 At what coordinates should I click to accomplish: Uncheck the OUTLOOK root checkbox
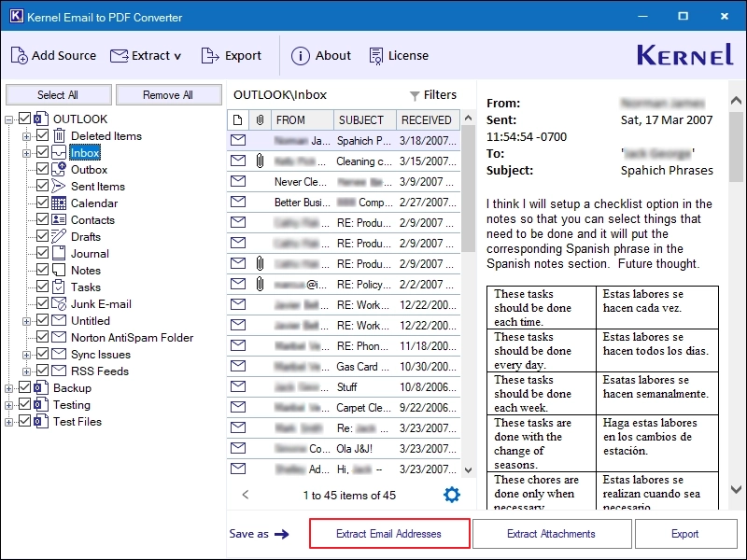(25, 119)
